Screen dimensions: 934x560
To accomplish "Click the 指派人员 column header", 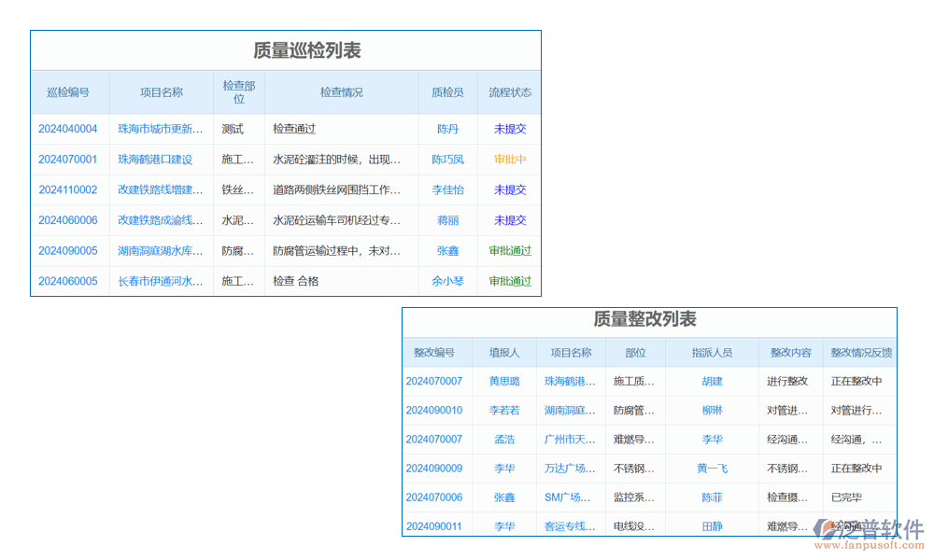I will [712, 353].
